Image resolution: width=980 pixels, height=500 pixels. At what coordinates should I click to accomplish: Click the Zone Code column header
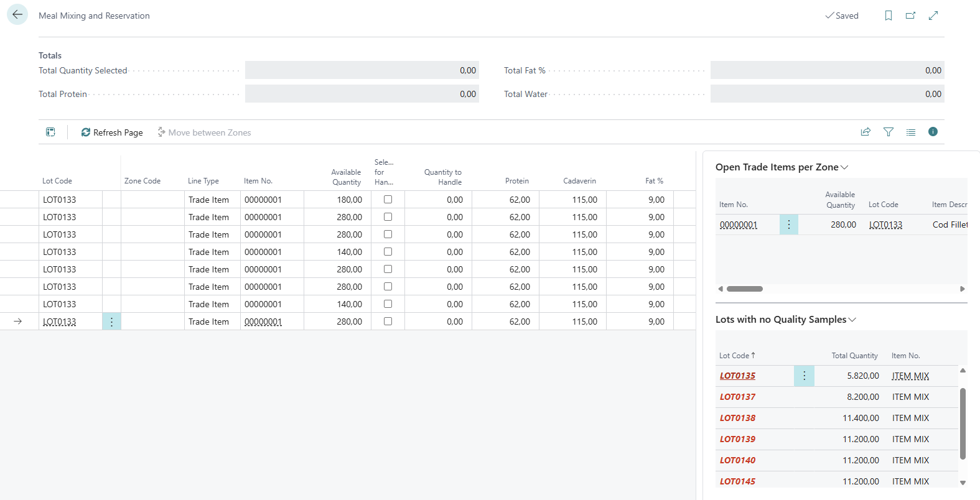coord(142,181)
